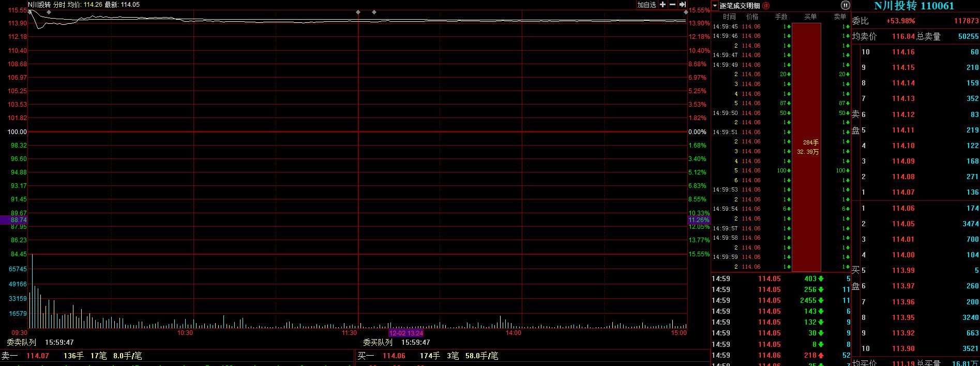980x366 pixels.
Task: Click purple 11.26% percent cursor label
Action: tap(699, 220)
